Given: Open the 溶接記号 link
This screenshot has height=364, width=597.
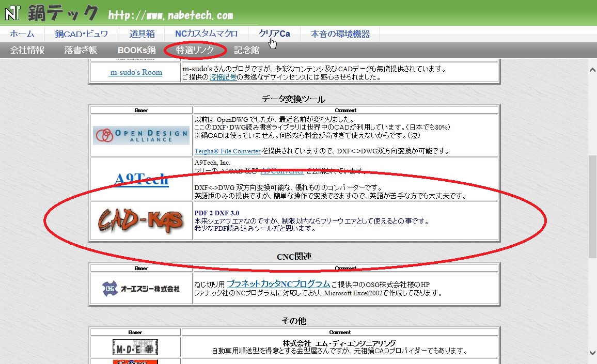Looking at the screenshot, I should click(x=223, y=77).
